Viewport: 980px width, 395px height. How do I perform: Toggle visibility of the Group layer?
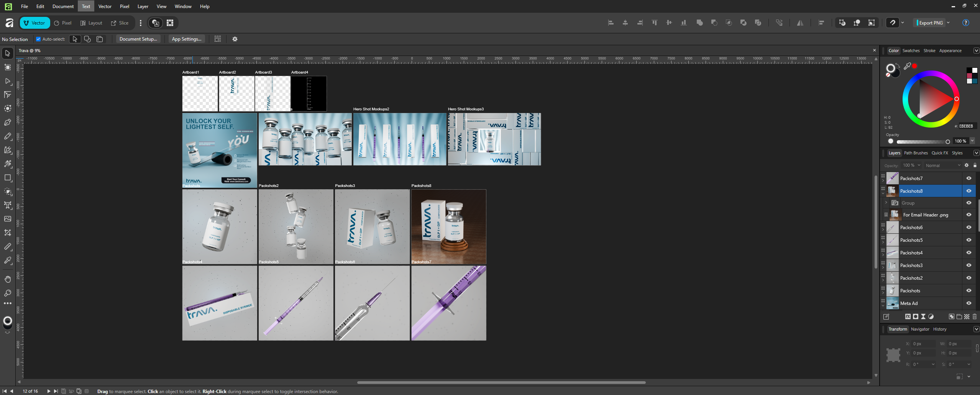point(969,203)
